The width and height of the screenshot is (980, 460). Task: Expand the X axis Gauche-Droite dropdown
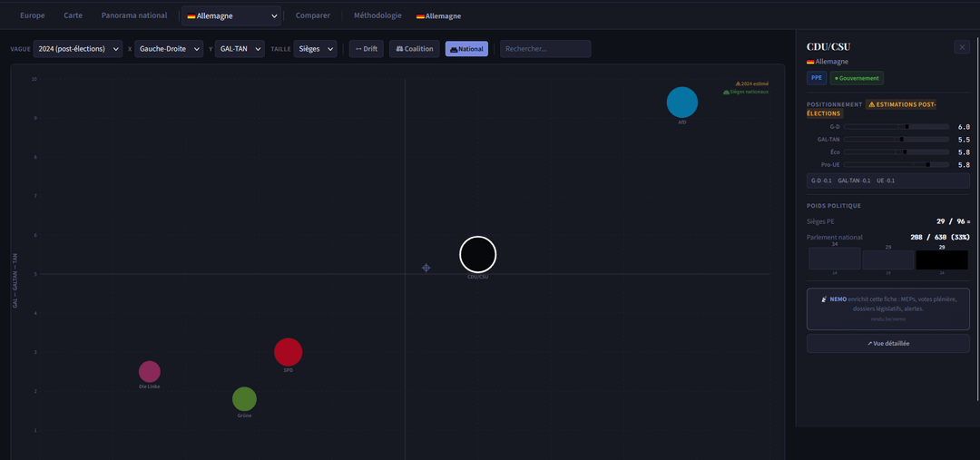pos(169,49)
